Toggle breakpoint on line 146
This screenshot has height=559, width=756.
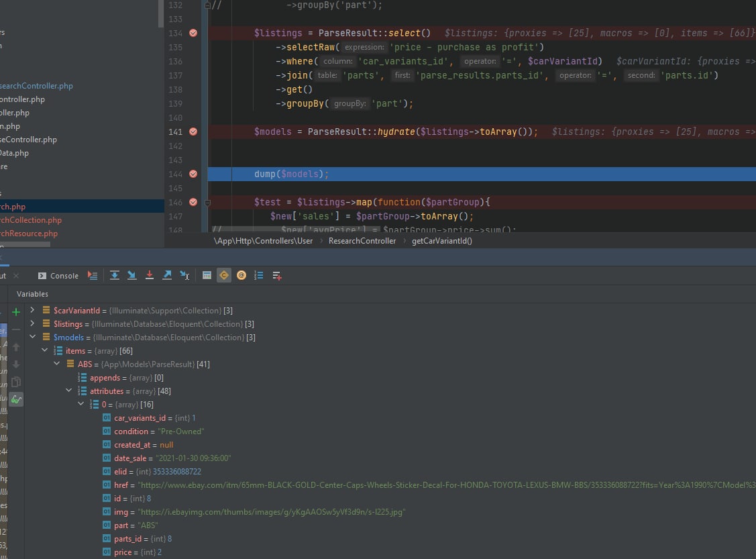pos(193,202)
